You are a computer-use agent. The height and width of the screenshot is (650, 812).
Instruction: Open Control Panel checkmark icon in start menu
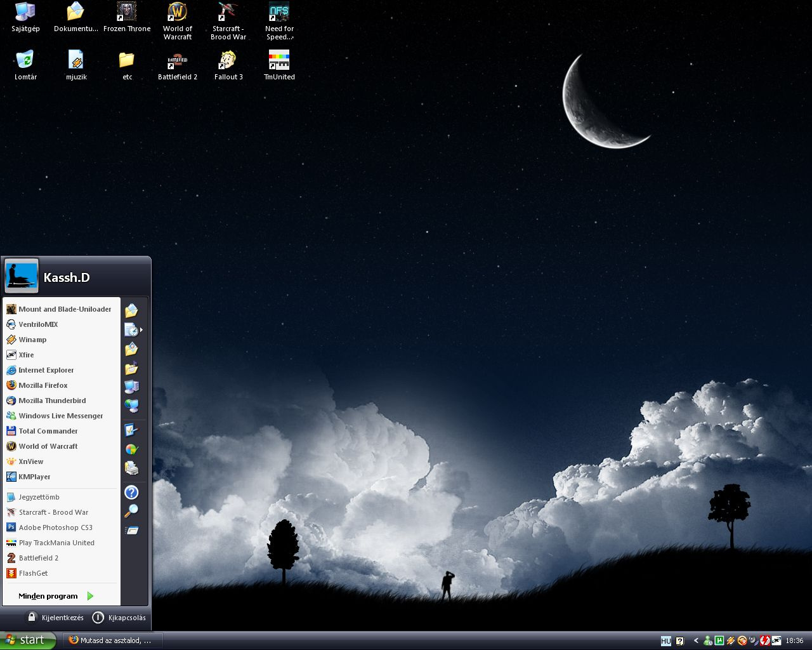coord(131,430)
